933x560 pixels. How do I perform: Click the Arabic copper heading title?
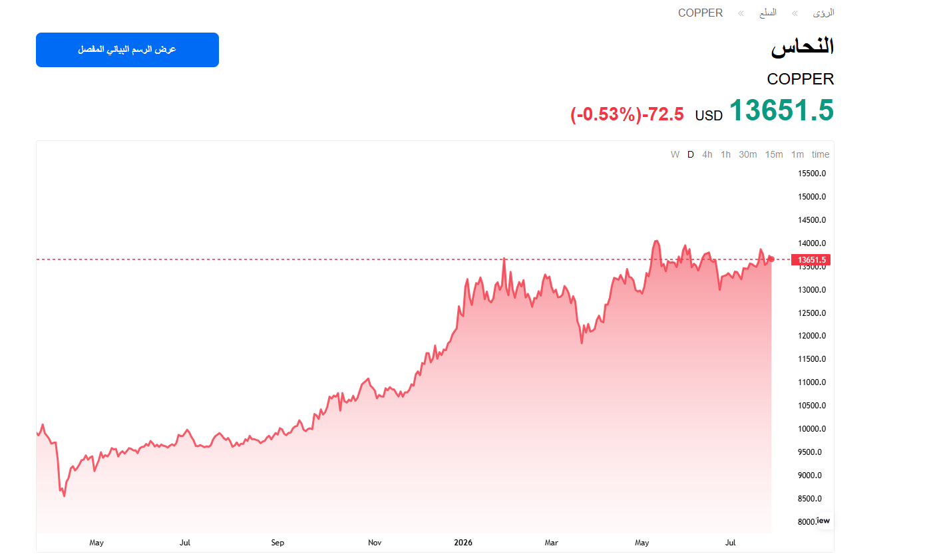803,47
